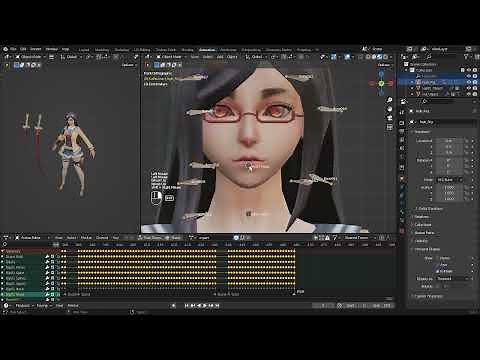Open Options dropdown in left viewport
The image size is (480, 360).
[x=128, y=65]
